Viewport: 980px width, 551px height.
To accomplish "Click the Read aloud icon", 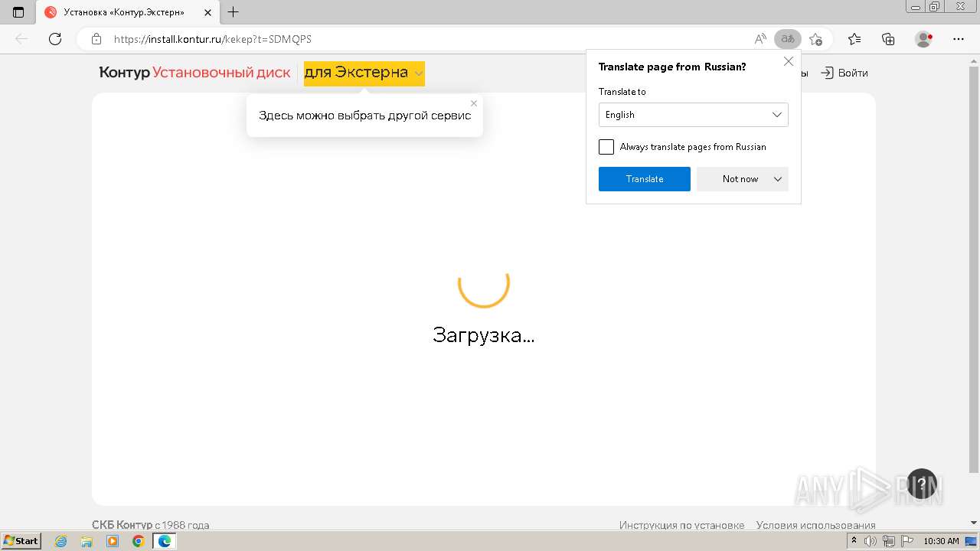I will pos(760,39).
